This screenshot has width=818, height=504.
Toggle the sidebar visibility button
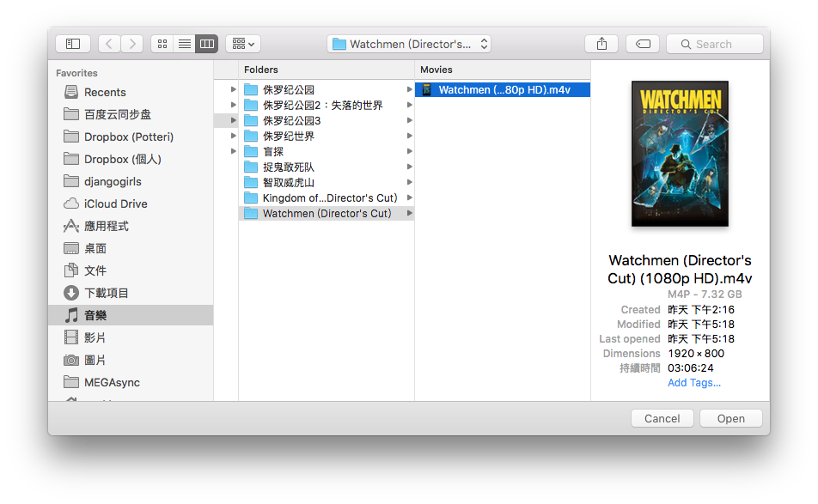[x=73, y=44]
